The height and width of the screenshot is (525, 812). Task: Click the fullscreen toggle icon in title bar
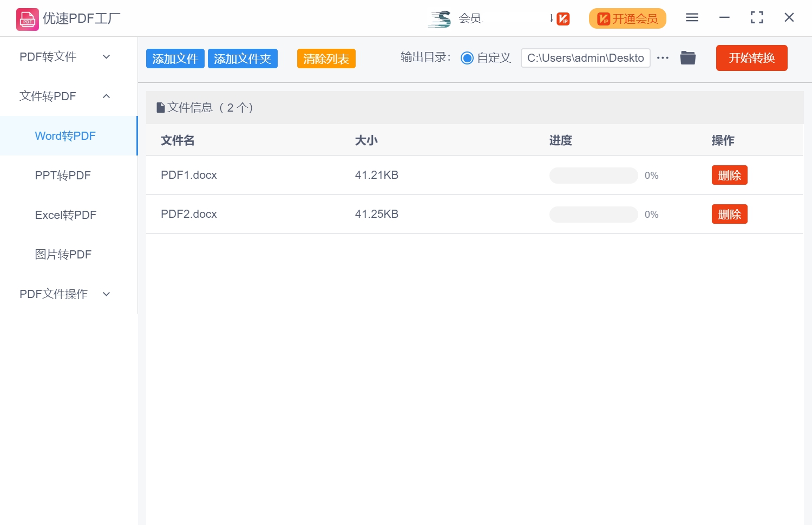point(756,17)
